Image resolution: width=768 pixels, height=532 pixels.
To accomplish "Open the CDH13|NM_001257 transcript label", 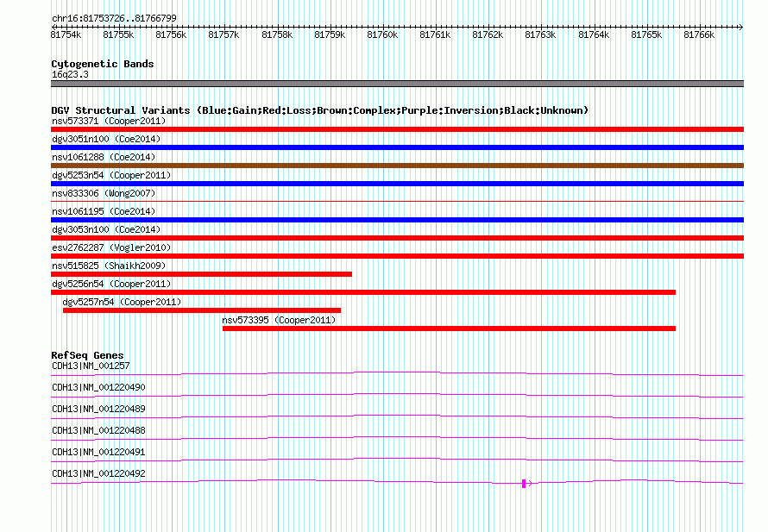I will [x=91, y=366].
